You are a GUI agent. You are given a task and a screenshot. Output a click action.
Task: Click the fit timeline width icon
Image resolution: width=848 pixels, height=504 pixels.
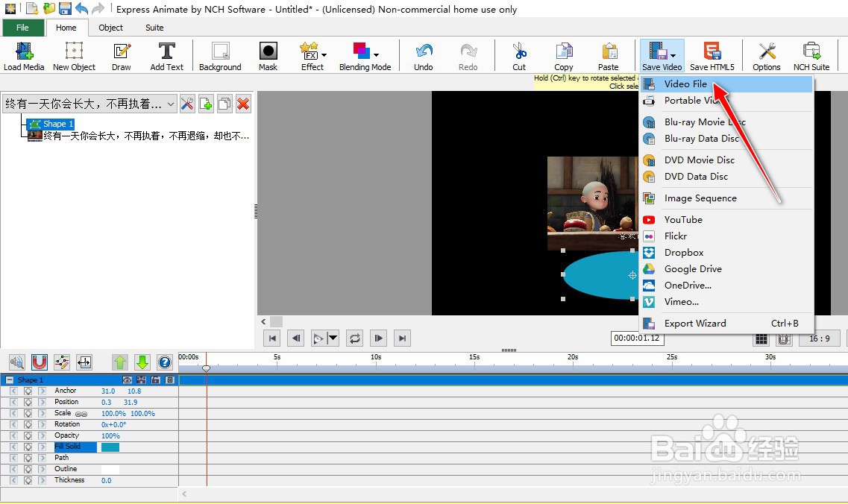coord(84,362)
